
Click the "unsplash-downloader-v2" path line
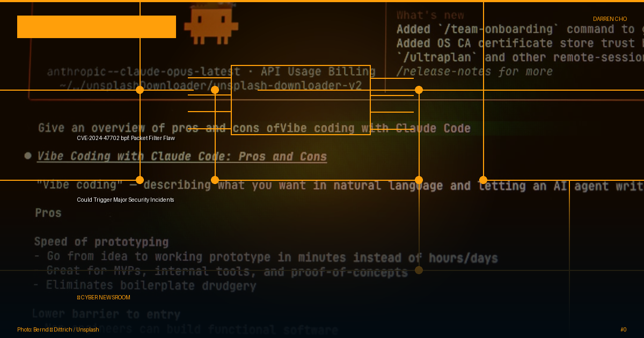point(211,85)
